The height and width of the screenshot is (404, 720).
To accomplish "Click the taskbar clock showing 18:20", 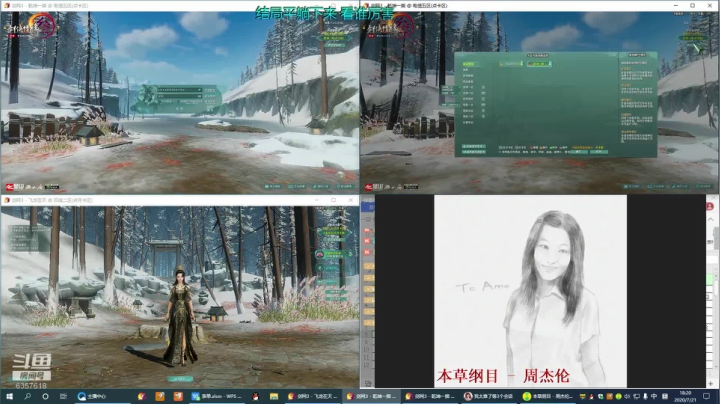I will [685, 396].
